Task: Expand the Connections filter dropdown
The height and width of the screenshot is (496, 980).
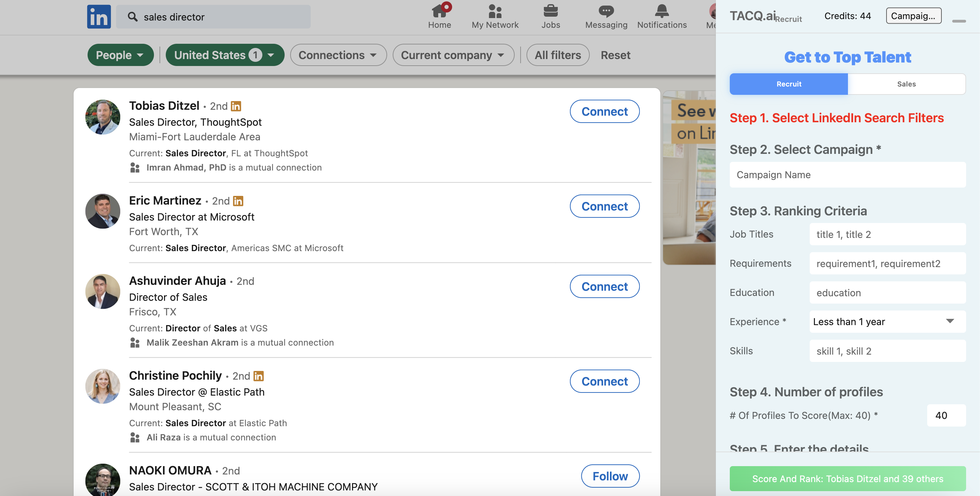Action: tap(338, 55)
